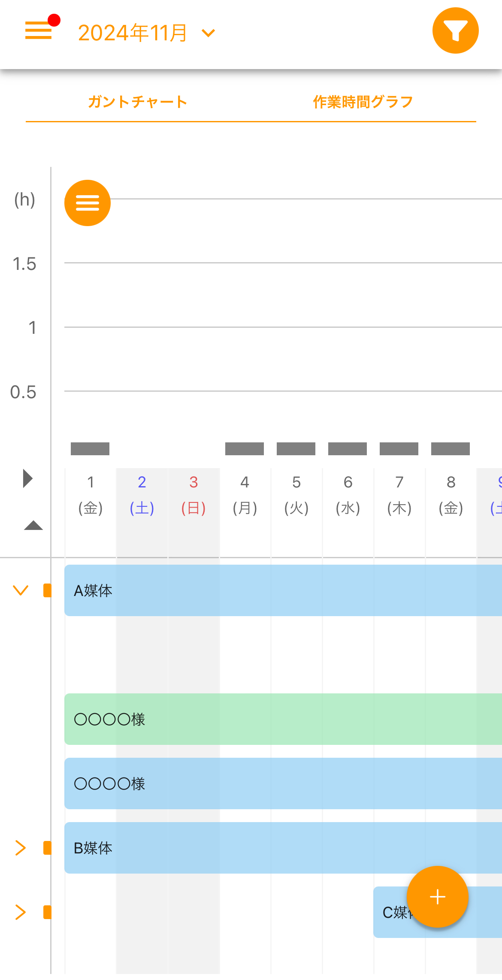Select the 4 (月) date column header
The image size is (502, 980).
(245, 495)
